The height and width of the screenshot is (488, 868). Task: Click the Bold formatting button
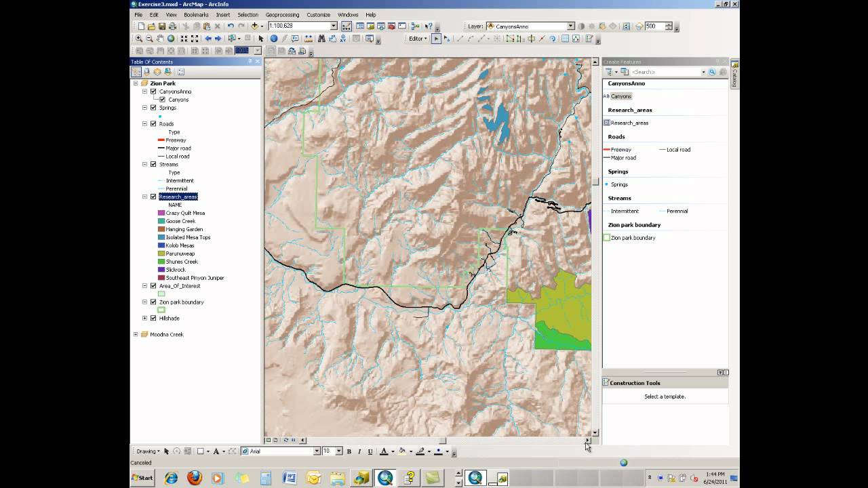349,451
